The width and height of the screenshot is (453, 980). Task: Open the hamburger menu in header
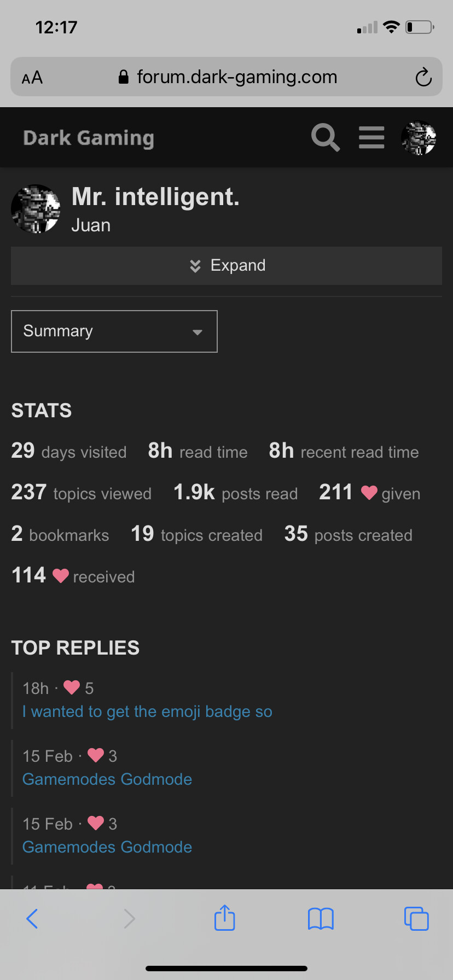click(x=371, y=137)
